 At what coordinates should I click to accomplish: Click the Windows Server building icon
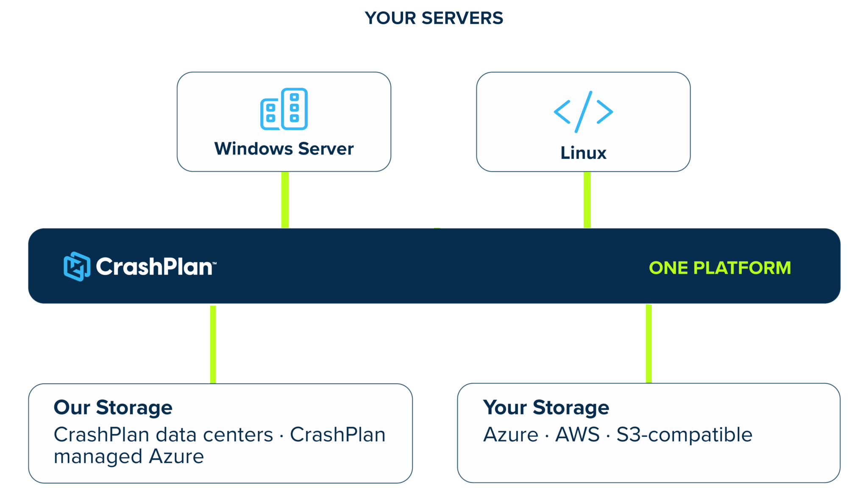tap(284, 109)
